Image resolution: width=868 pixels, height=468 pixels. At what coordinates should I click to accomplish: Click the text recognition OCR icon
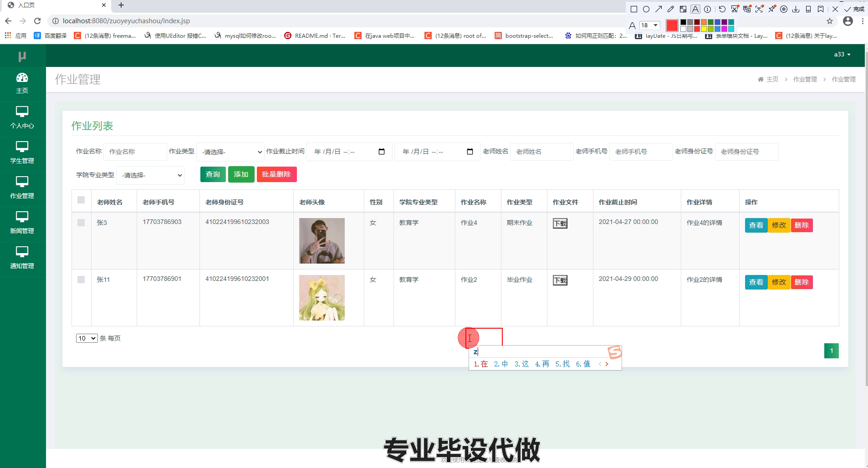pos(759,9)
